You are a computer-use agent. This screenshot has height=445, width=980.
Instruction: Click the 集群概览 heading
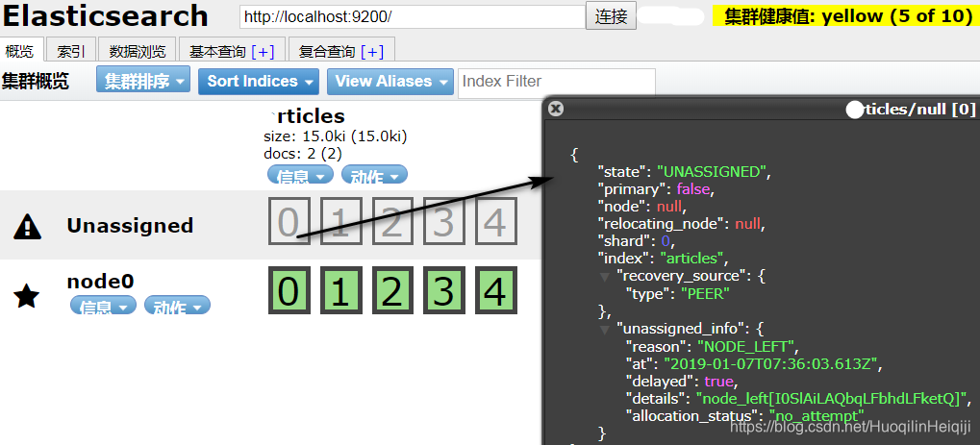click(36, 82)
